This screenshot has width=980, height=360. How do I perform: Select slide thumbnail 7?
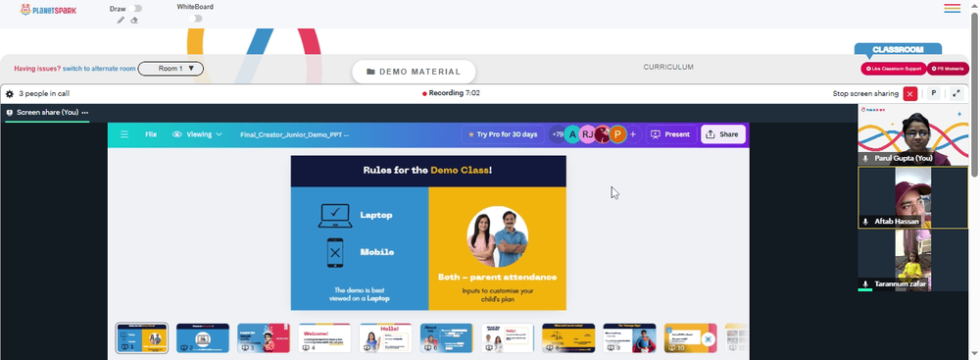pos(507,338)
